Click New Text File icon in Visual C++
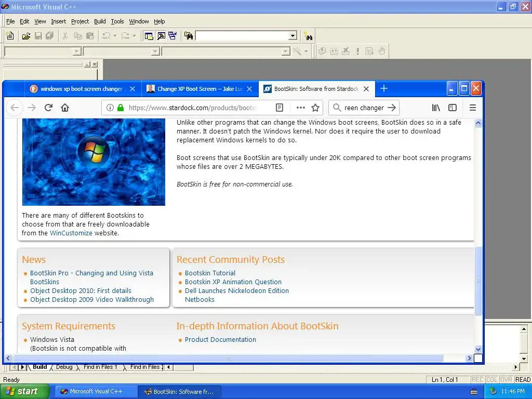 click(10, 36)
